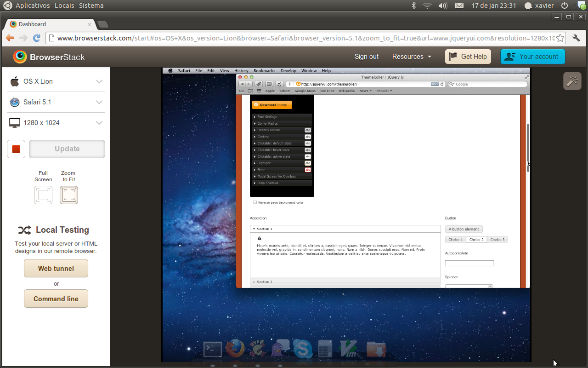
Task: Click the Bluetooth icon in system tray
Action: click(413, 6)
